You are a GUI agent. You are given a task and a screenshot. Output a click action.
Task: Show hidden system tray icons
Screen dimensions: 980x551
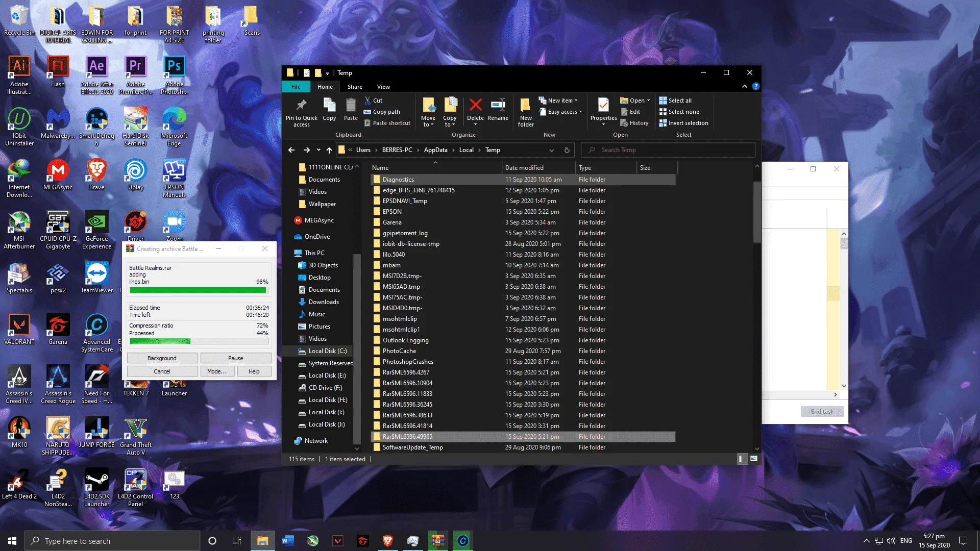866,541
